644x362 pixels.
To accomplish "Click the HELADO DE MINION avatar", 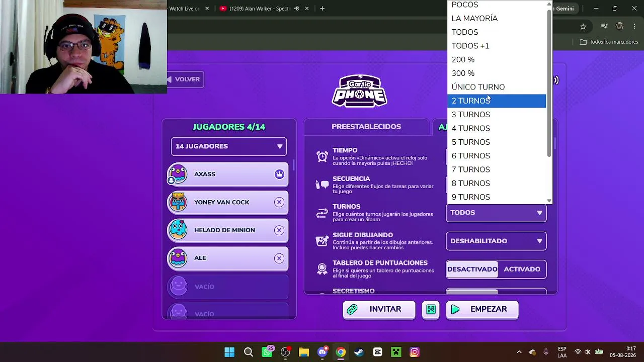I will coord(178,230).
